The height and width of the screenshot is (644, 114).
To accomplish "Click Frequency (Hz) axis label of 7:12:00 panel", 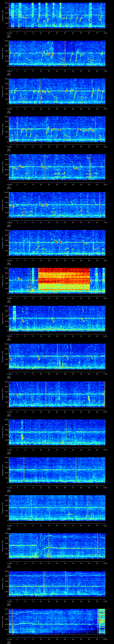I will [3, 432].
